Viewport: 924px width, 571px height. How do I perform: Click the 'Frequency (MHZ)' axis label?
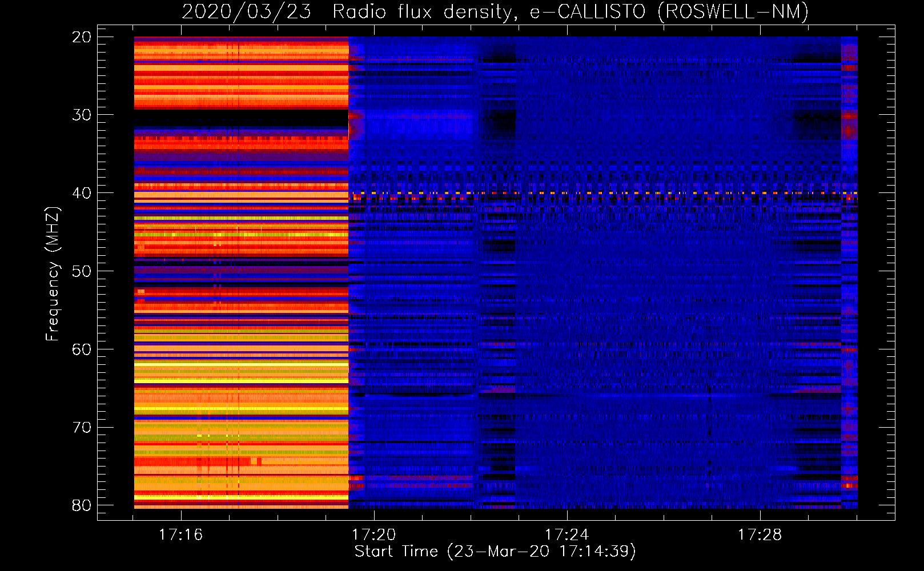53,274
